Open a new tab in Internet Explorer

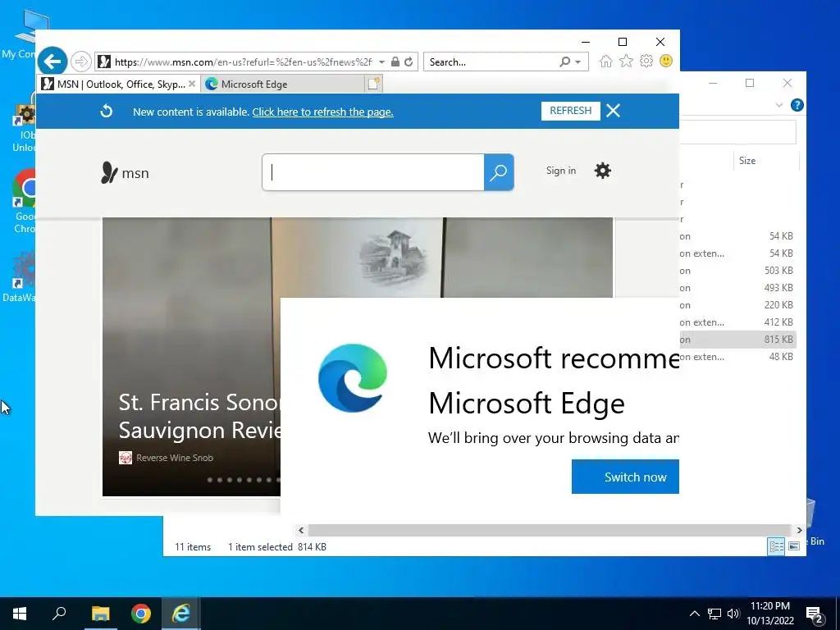tap(373, 84)
